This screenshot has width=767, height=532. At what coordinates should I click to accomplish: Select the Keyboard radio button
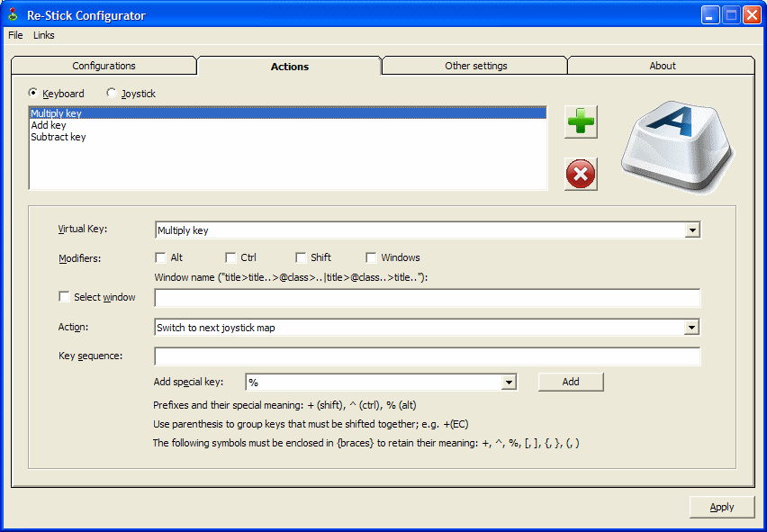point(34,93)
